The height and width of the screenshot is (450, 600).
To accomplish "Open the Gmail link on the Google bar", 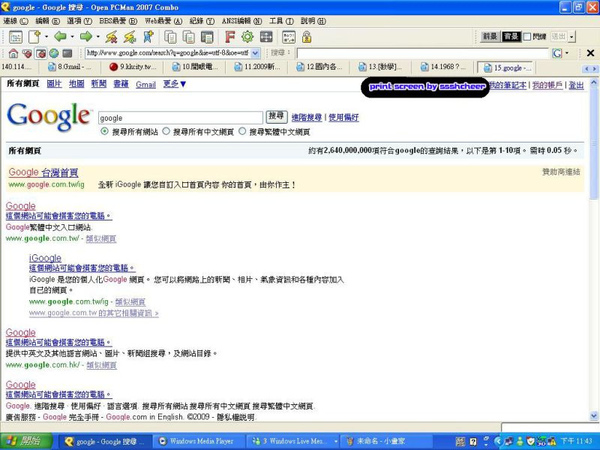I will [x=145, y=85].
